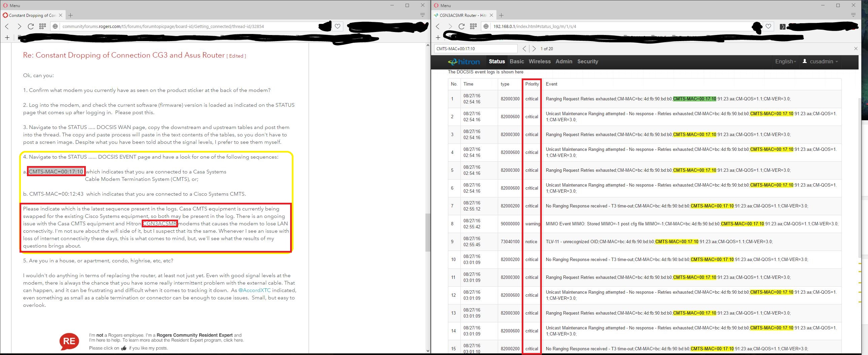Bookmark forum page with heart icon
Viewport: 868px width, 355px height.
click(x=337, y=26)
